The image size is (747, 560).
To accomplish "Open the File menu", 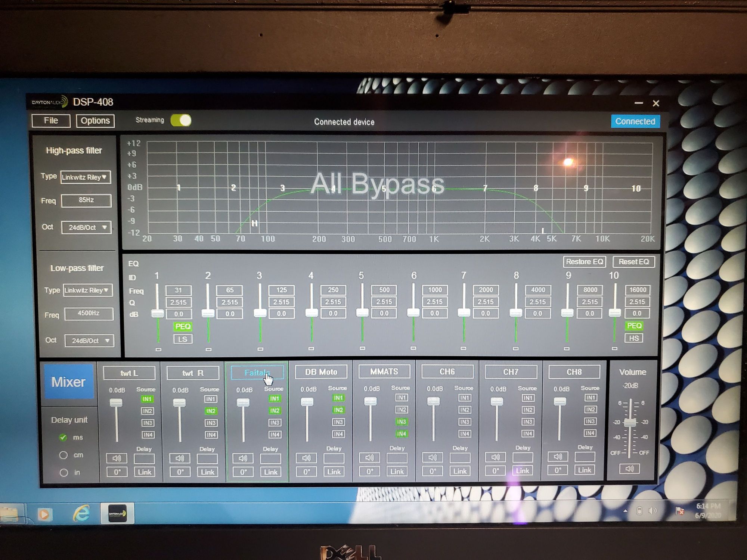I will tap(51, 121).
